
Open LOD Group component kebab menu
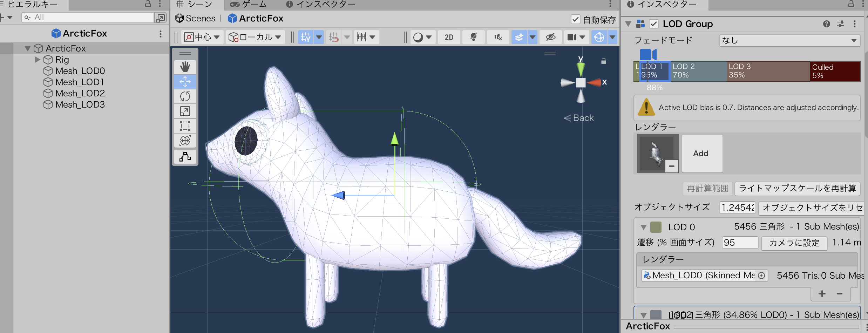tap(855, 24)
